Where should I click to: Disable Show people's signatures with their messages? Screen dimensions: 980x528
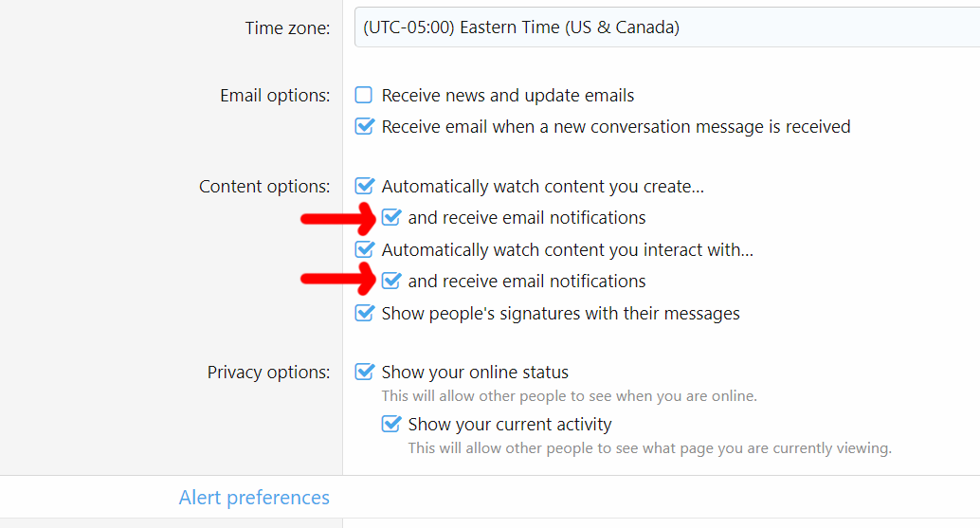364,312
